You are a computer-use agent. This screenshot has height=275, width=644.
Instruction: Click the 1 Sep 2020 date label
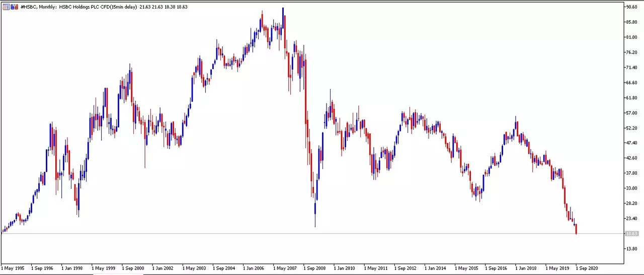[588, 268]
